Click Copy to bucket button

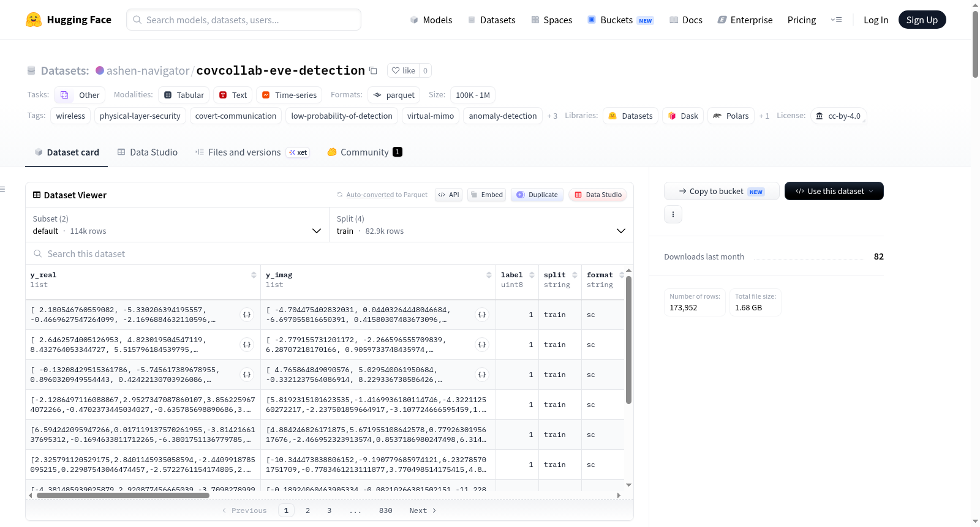click(722, 191)
